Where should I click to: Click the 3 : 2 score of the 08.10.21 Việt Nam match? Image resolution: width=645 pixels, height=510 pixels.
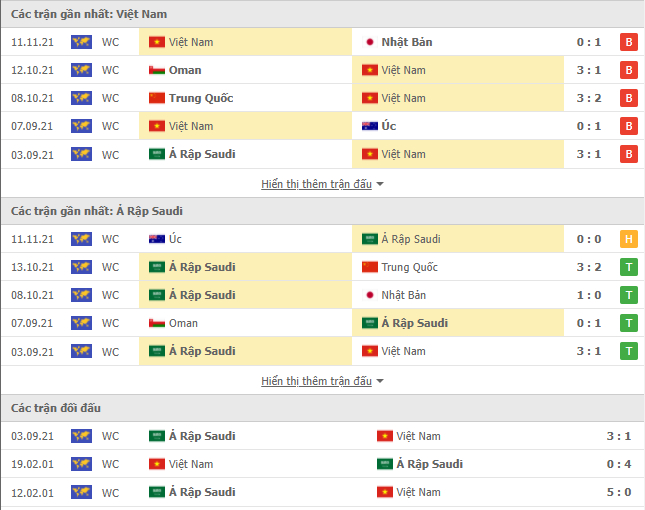click(588, 98)
